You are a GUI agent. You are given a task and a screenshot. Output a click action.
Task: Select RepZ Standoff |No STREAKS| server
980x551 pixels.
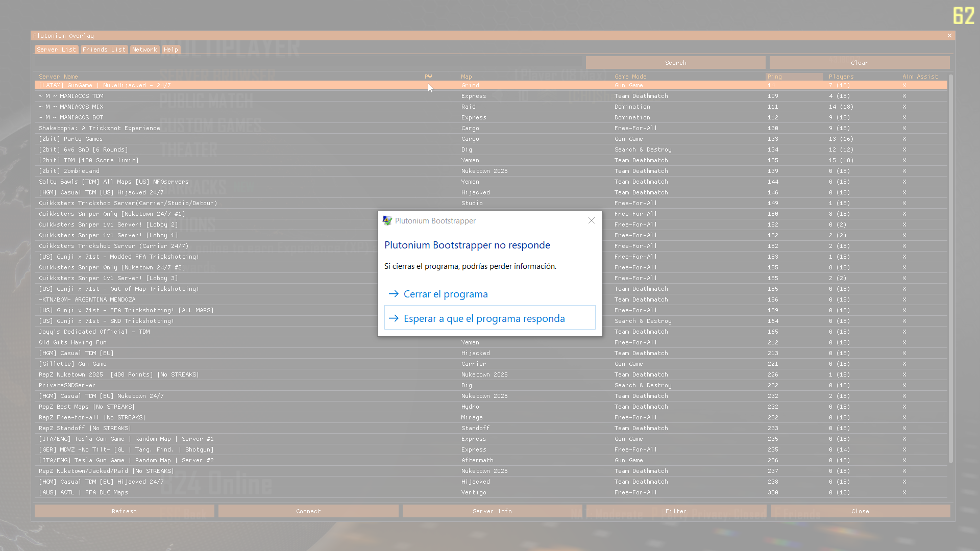tap(491, 428)
